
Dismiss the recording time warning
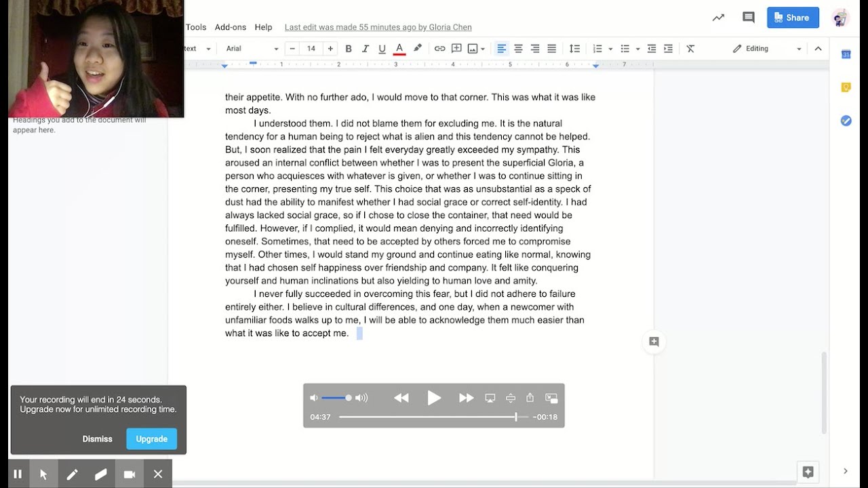pos(98,439)
